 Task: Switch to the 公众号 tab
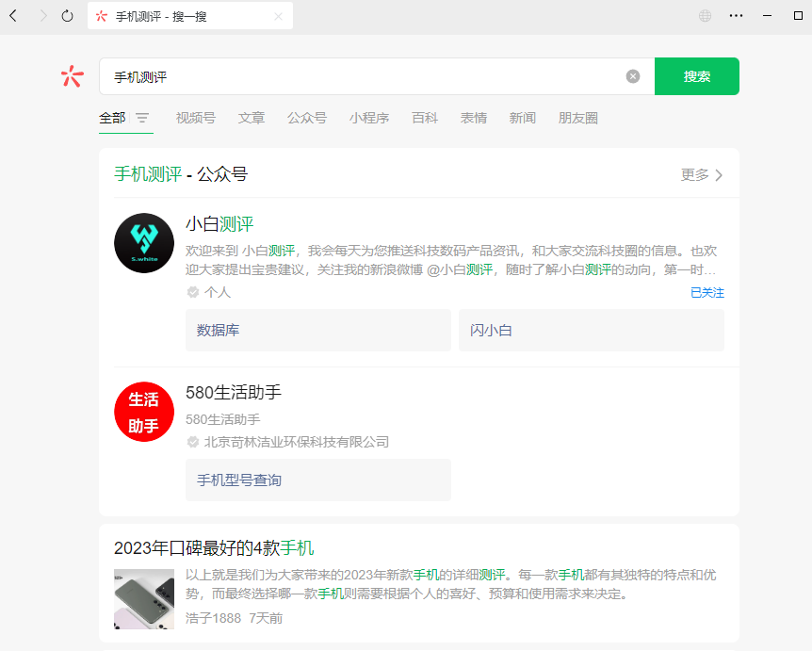click(x=307, y=118)
